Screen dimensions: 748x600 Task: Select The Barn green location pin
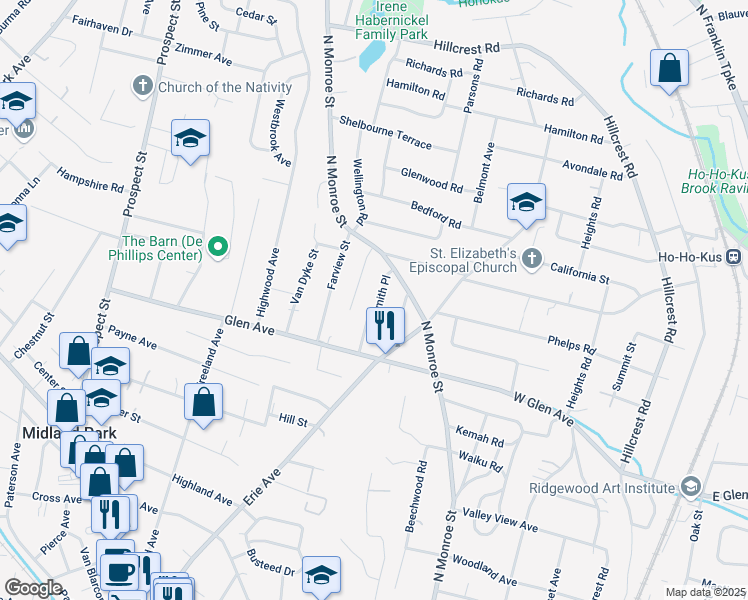218,248
